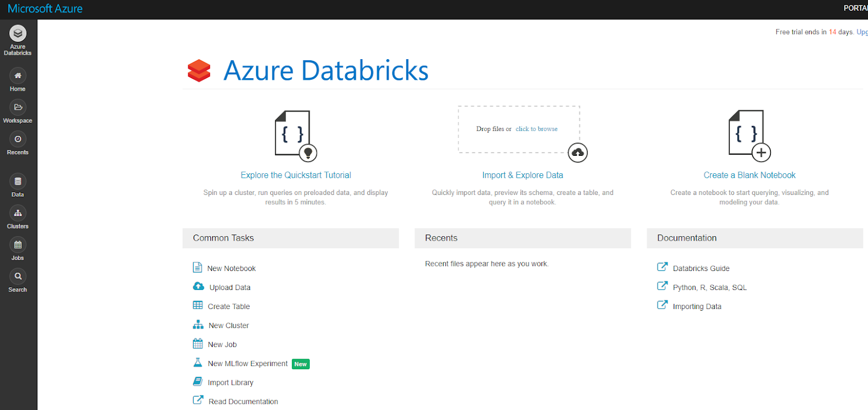Screen dimensions: 868x410
Task: Click the Documentation section header
Action: 755,238
